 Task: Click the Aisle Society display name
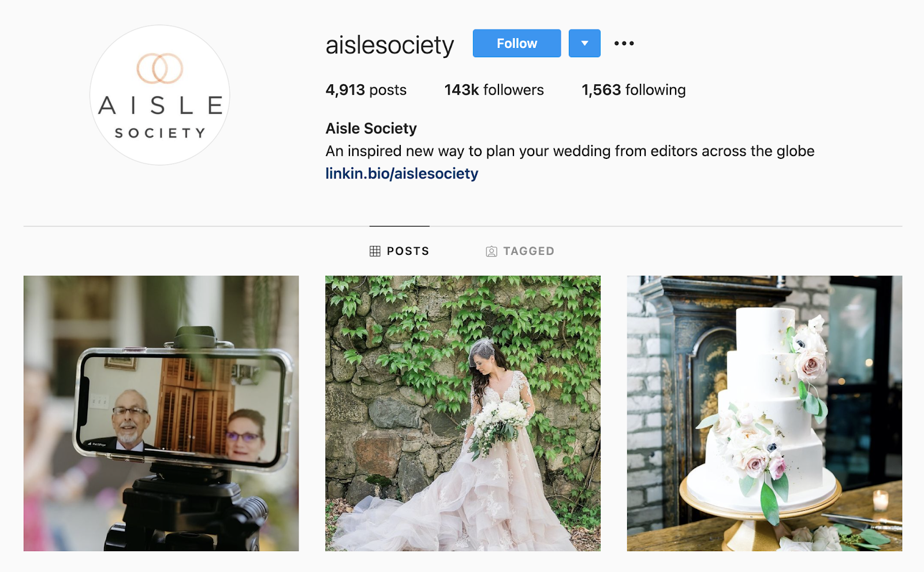coord(371,128)
